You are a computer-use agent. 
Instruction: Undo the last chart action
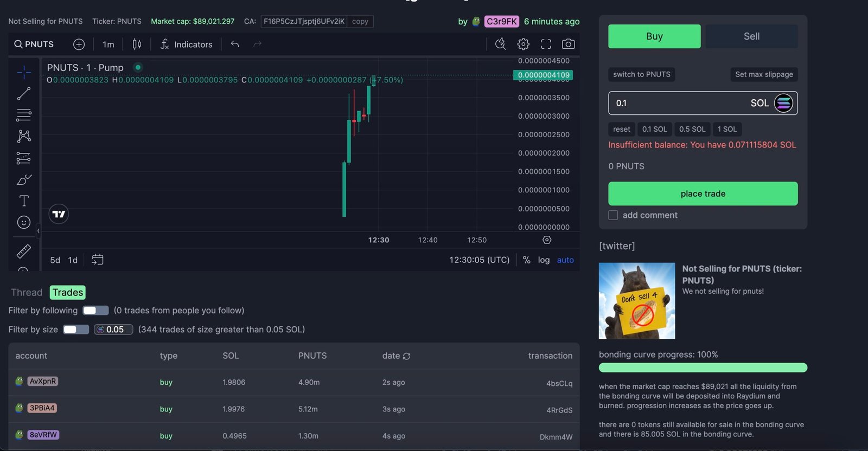point(235,44)
